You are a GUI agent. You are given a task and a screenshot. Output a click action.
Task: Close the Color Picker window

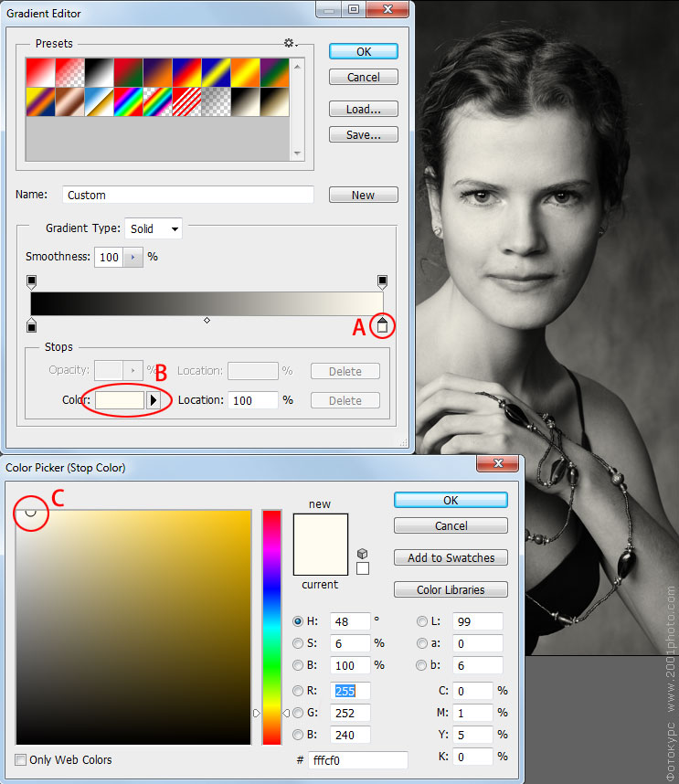(x=497, y=463)
